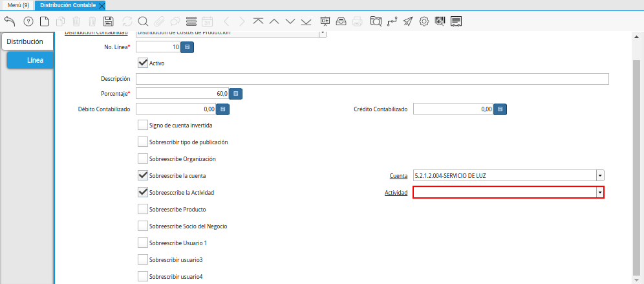
Task: Check Sobreescribe Producto checkbox
Action: point(143,210)
